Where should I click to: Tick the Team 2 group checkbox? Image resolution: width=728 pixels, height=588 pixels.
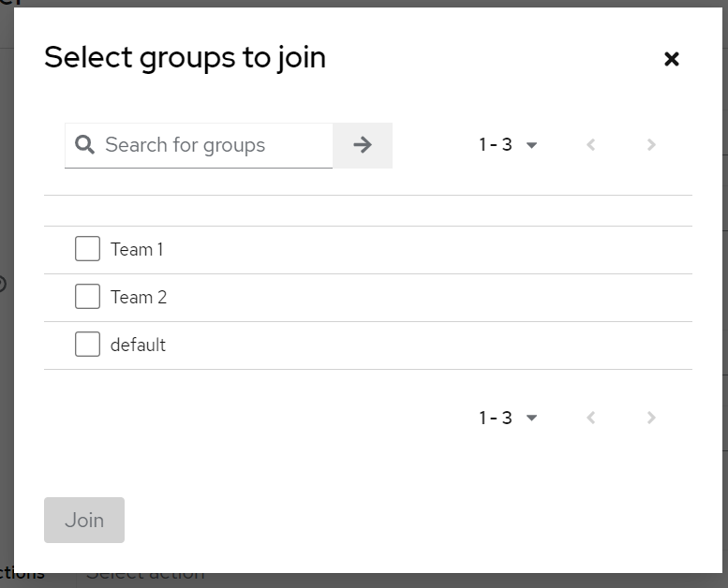click(87, 297)
